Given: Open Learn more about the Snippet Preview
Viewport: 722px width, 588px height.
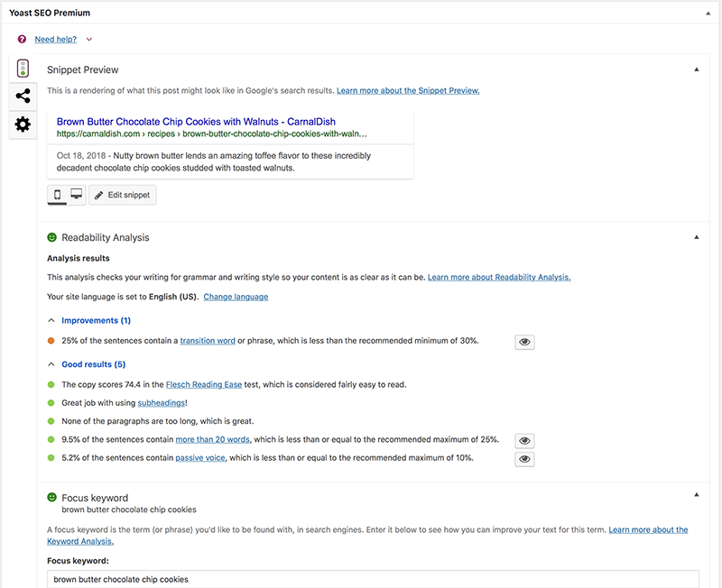Looking at the screenshot, I should [x=408, y=91].
